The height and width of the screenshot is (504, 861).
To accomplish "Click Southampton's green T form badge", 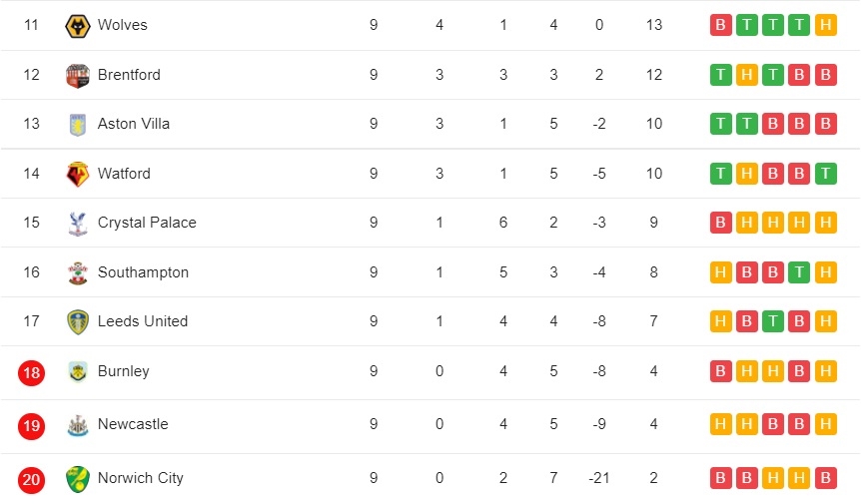I will pyautogui.click(x=799, y=272).
